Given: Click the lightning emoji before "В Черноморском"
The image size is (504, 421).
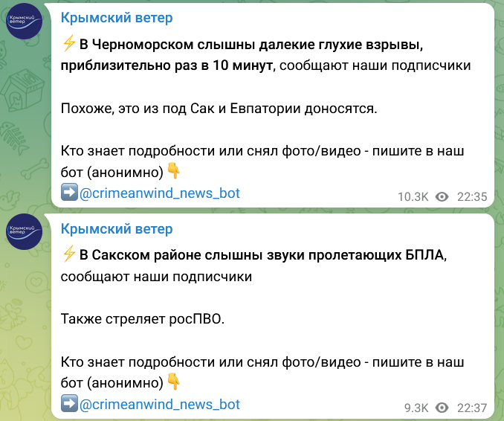Looking at the screenshot, I should 69,44.
